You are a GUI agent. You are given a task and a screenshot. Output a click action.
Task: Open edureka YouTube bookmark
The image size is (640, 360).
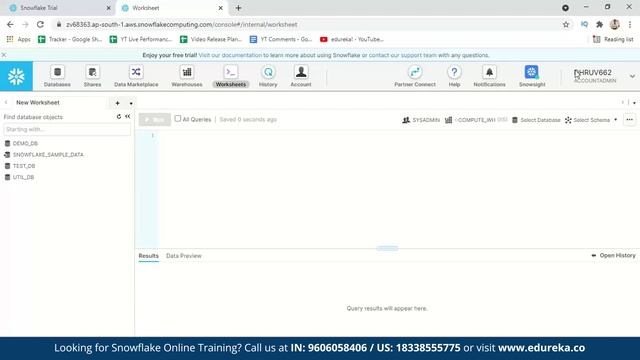[x=351, y=39]
